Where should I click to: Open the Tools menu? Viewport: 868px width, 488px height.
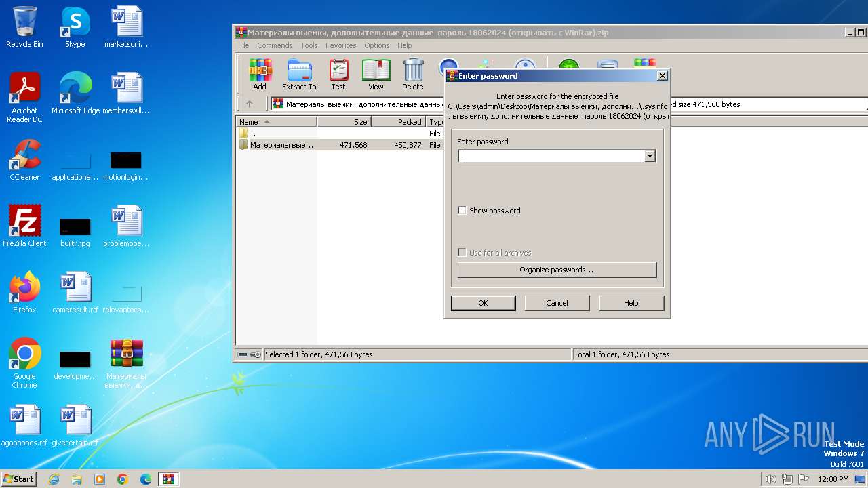[309, 45]
